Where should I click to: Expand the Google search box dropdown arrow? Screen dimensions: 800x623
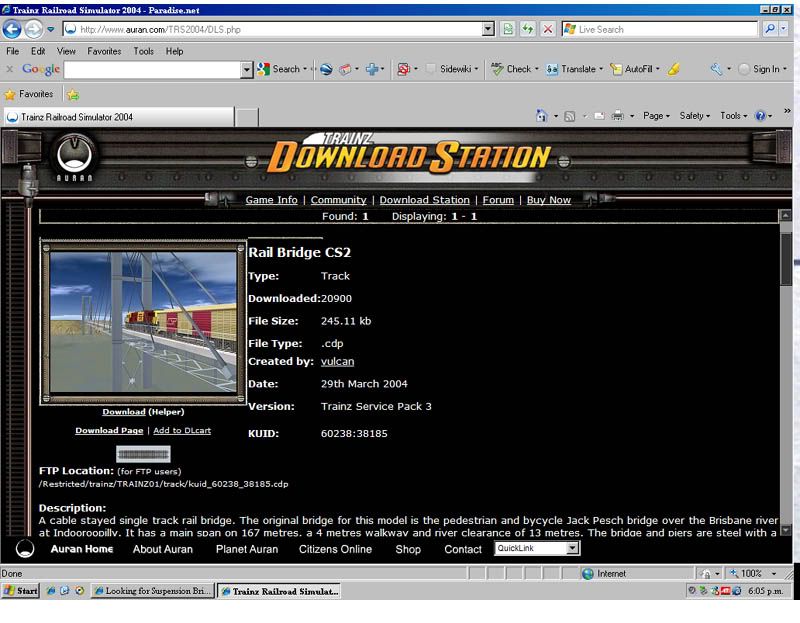coord(246,69)
